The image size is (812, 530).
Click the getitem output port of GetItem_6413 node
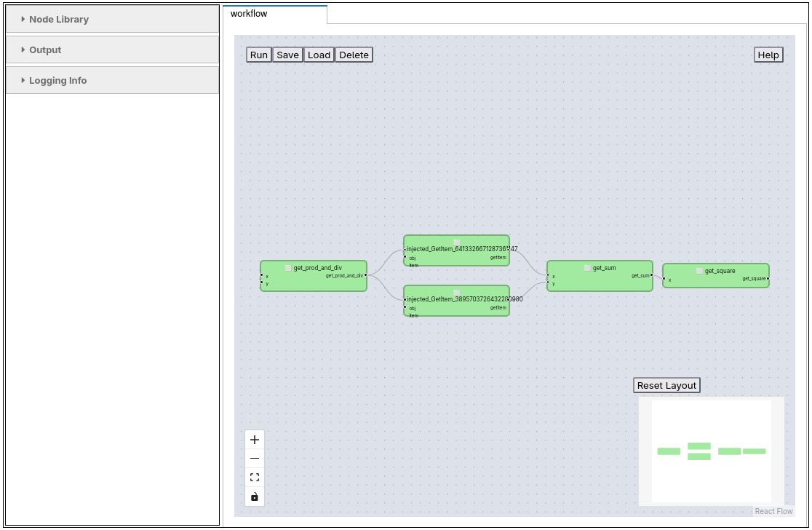pyautogui.click(x=509, y=249)
